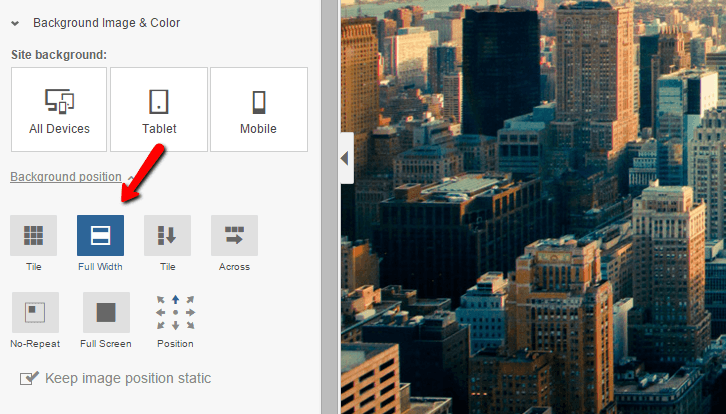Viewport: 726px width, 414px height.
Task: Choose the Full Width background position
Action: point(100,235)
